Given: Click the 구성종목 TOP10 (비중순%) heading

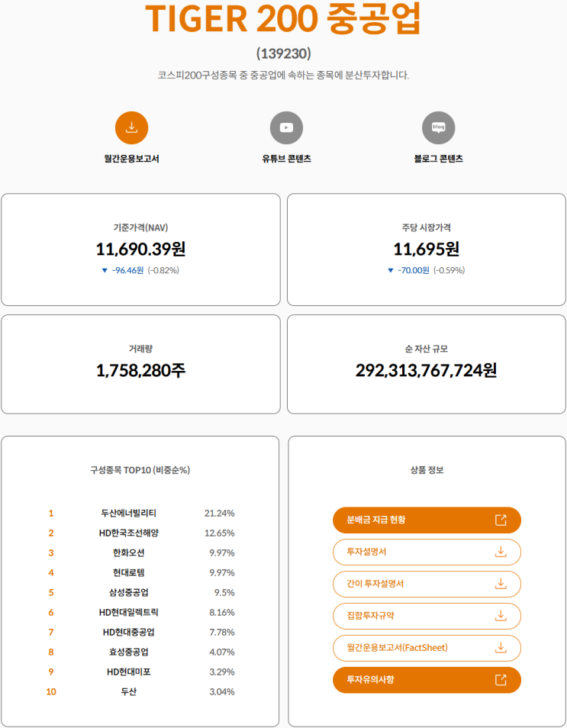Looking at the screenshot, I should coord(140,470).
